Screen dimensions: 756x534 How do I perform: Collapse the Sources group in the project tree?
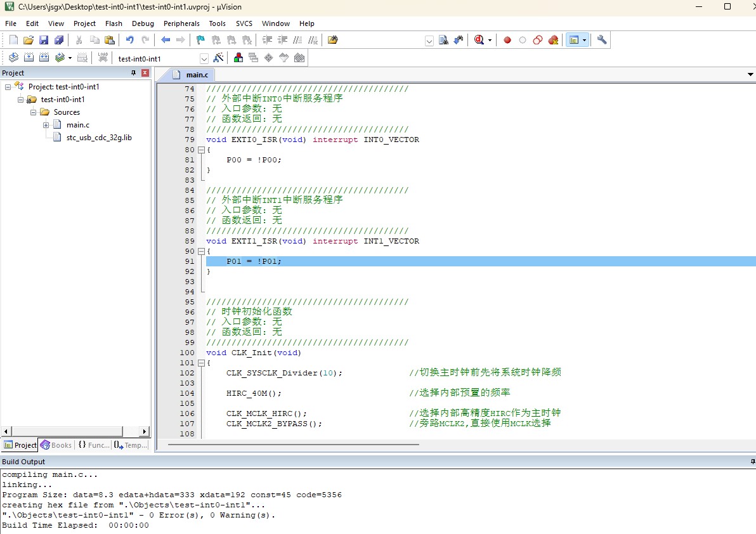[x=33, y=112]
